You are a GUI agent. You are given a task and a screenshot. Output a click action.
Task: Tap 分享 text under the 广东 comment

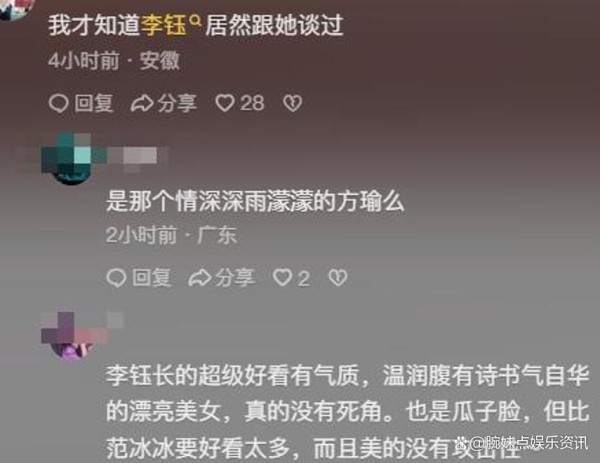(235, 277)
